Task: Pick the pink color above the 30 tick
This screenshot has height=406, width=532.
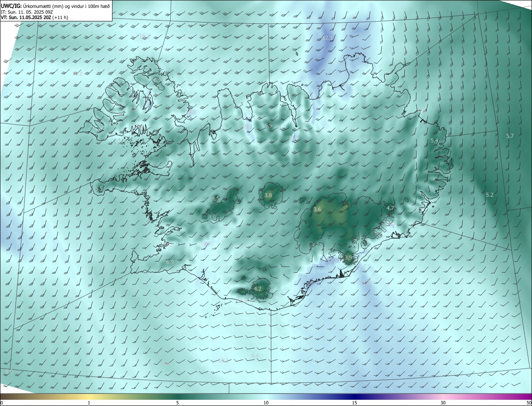Action: click(443, 396)
